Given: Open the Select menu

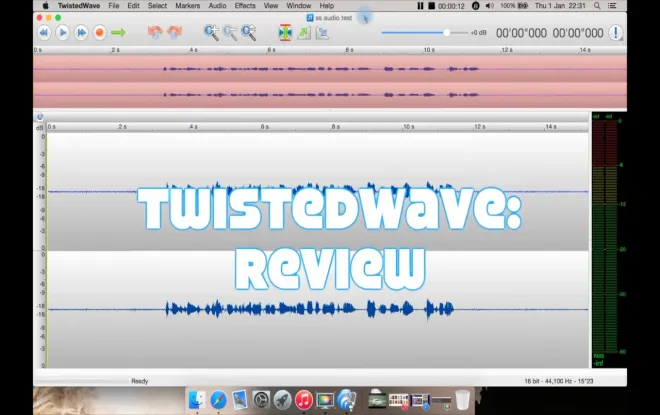Looking at the screenshot, I should (157, 5).
